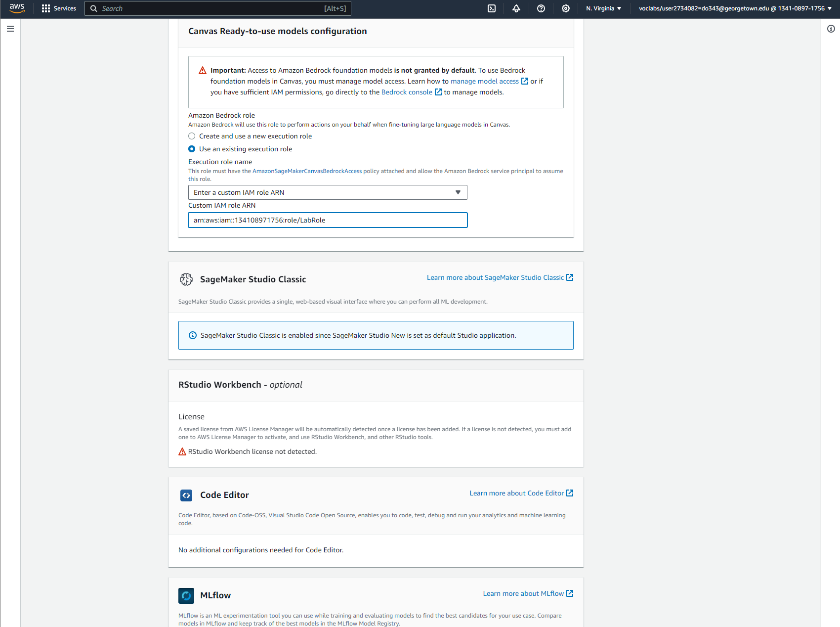
Task: Open the AmazonSageMakerCanvasBedrockAccess policy link
Action: pos(307,171)
